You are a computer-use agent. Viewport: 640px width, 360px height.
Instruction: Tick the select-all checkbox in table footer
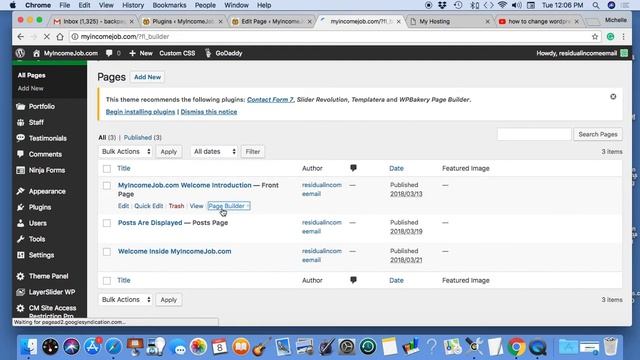pos(107,280)
